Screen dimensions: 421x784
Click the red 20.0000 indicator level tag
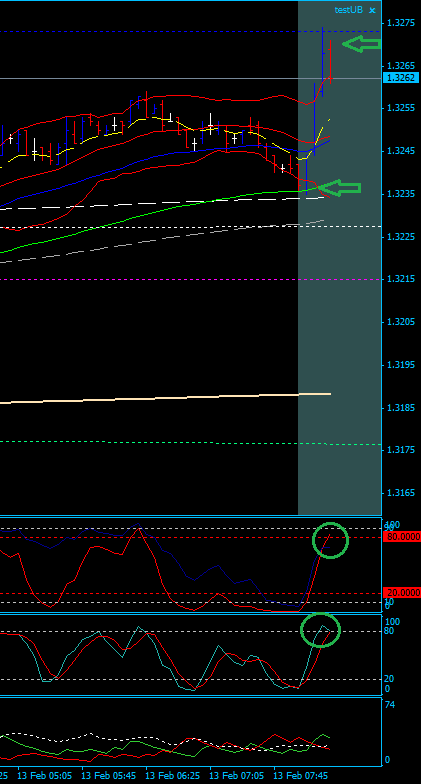coord(402,593)
